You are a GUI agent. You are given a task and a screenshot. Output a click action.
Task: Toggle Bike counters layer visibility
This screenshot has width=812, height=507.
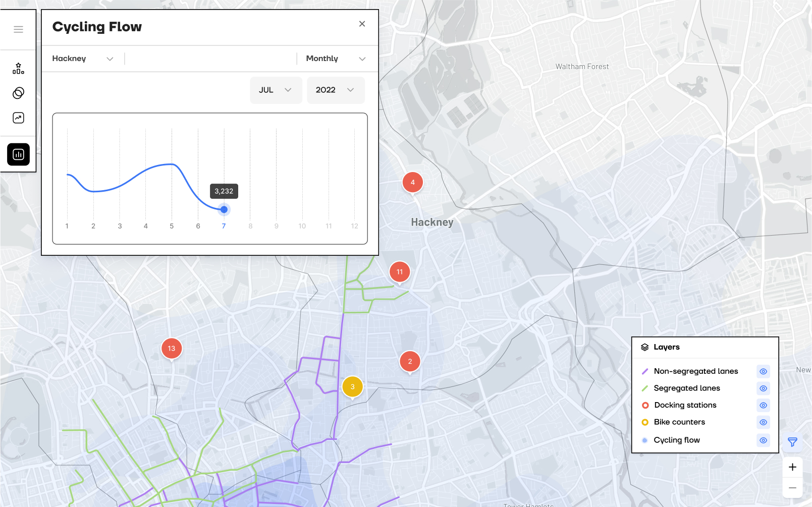(763, 422)
